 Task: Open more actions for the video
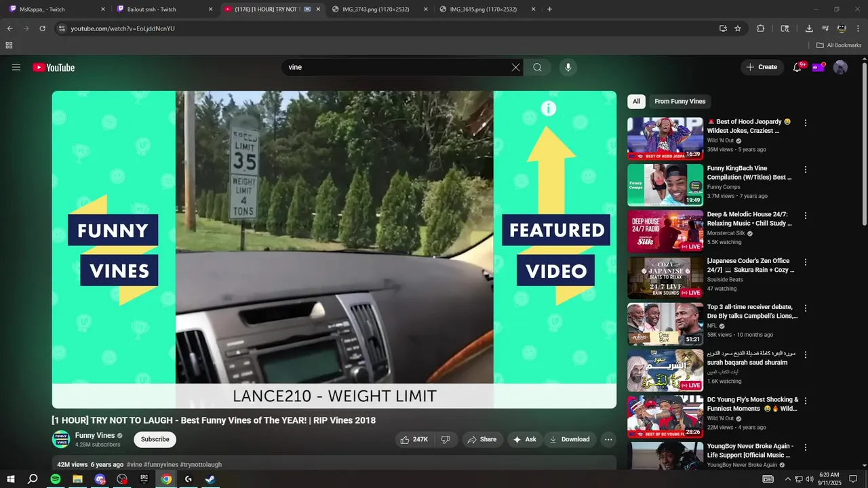(608, 439)
